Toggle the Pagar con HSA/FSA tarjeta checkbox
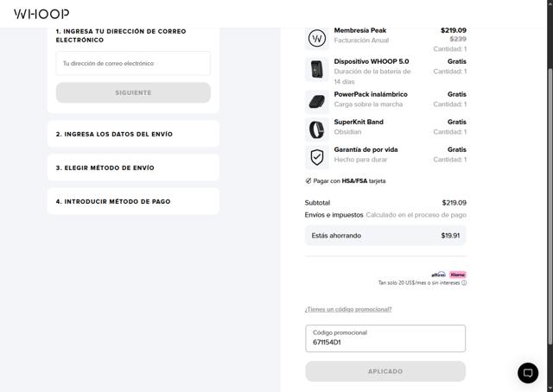Viewport: 553px width, 392px height. tap(308, 181)
